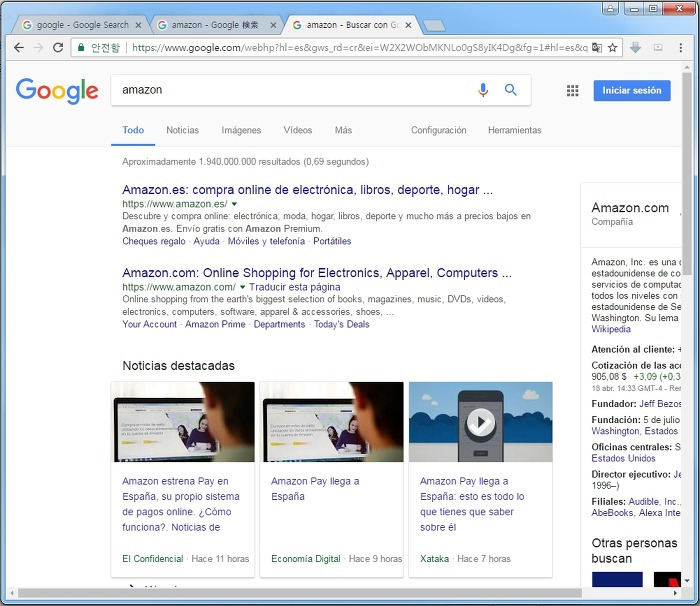Open 'Amazon Pay llega a España: esto es todo' headline
The image size is (700, 606).
point(472,504)
